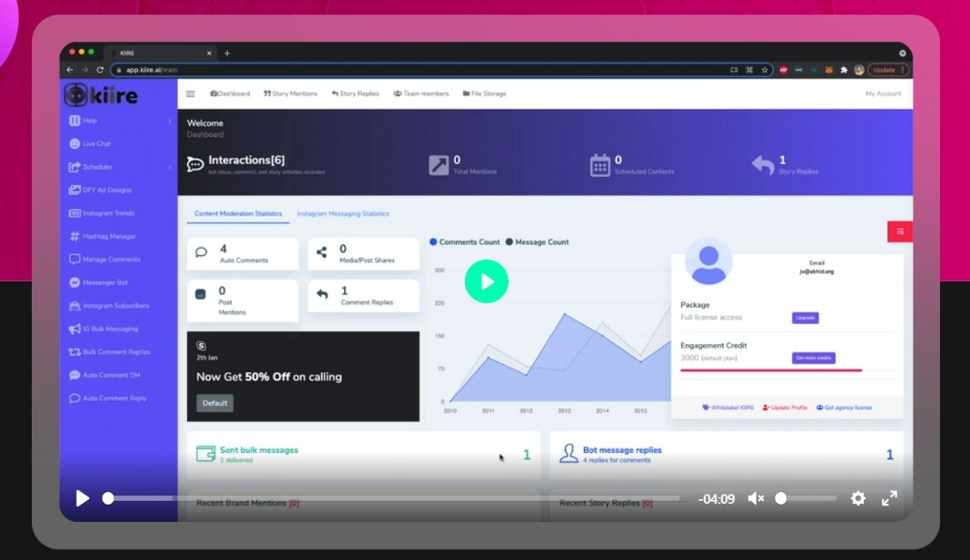This screenshot has height=560, width=970.
Task: Open Instagram Subscribers in sidebar
Action: pos(109,305)
